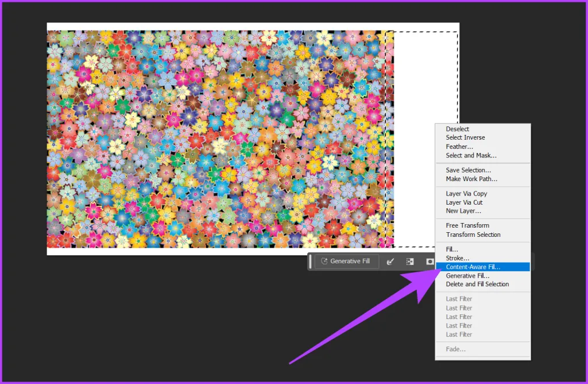Choose Content-Aware Fill from the context menu
Viewport: 588px width, 384px height.
[x=473, y=267]
